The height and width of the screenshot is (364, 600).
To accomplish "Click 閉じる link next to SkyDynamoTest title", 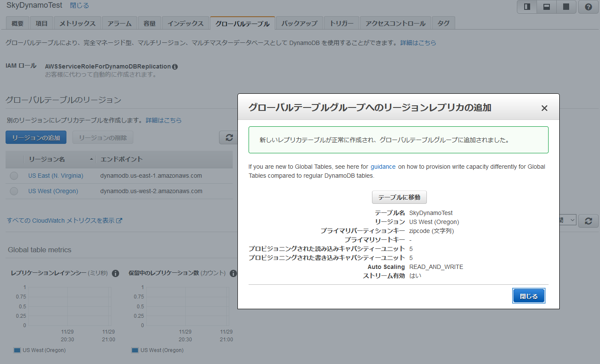I will pyautogui.click(x=79, y=6).
